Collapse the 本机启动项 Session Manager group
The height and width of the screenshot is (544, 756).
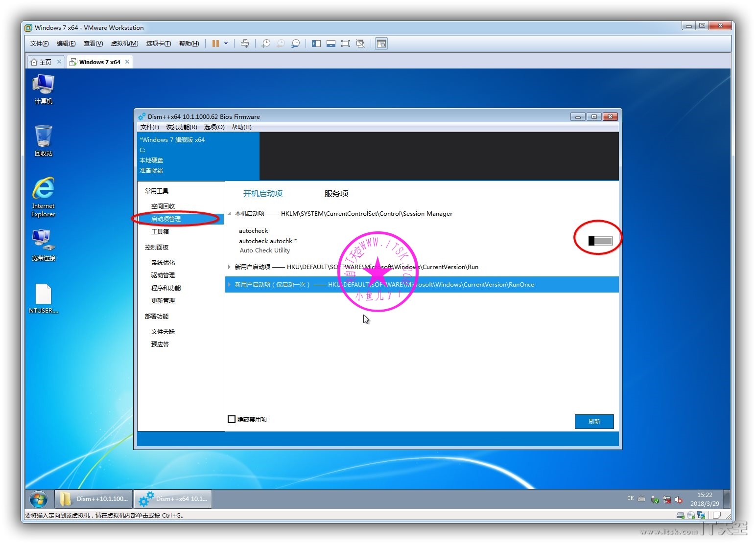pyautogui.click(x=229, y=214)
